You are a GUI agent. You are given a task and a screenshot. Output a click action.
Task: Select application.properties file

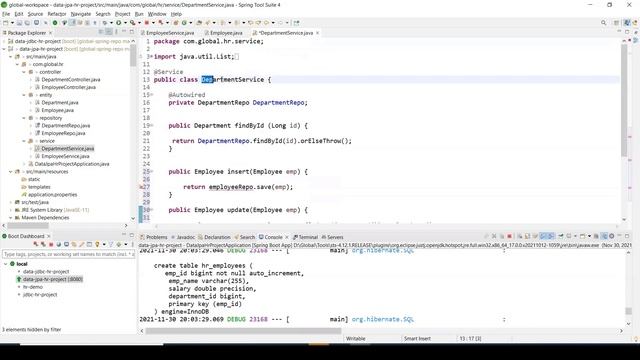tap(52, 195)
